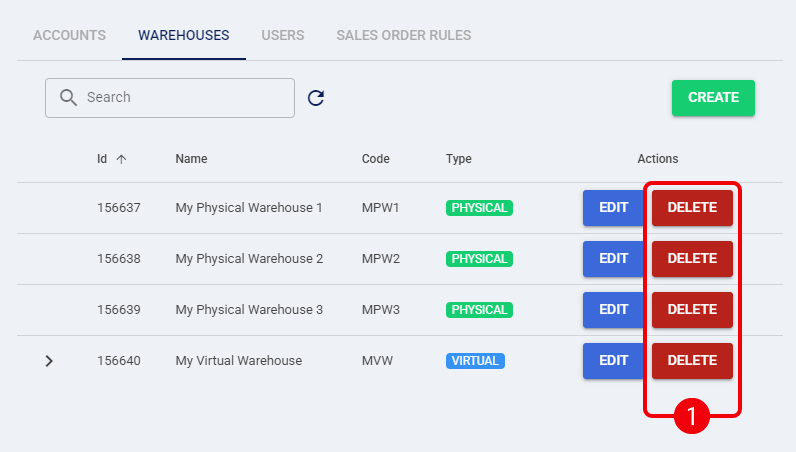Screen dimensions: 796x452
Task: Select Id cell 156639
Action: (119, 310)
